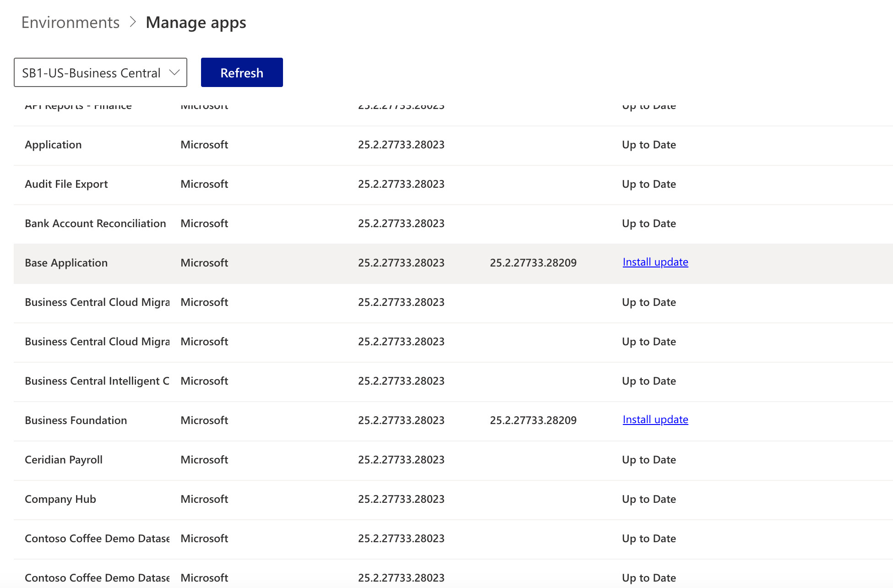
Task: Click Microsoft publisher for Bank Account Reconciliation
Action: tap(204, 223)
